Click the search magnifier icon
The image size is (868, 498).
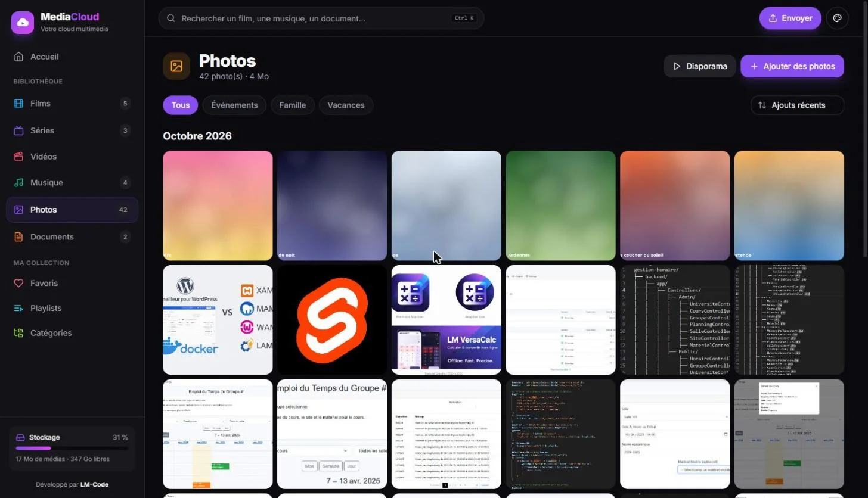pos(171,18)
